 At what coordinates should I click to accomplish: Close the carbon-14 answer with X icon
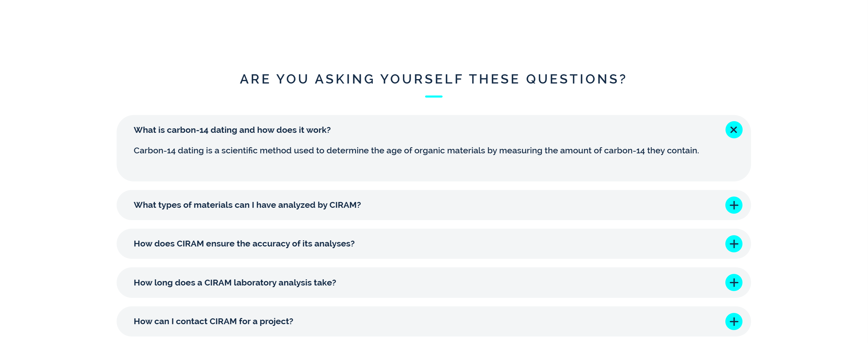pyautogui.click(x=734, y=130)
